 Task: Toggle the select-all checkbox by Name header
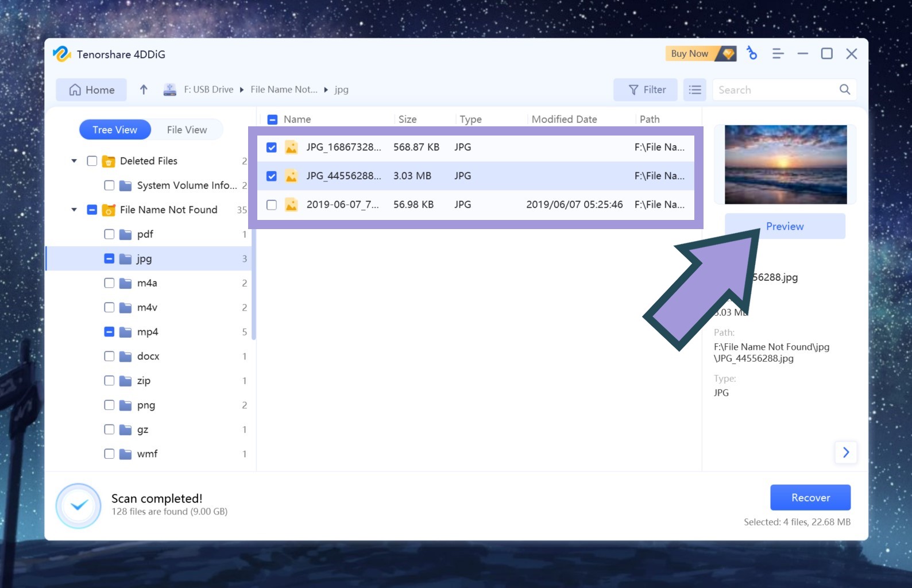tap(273, 119)
